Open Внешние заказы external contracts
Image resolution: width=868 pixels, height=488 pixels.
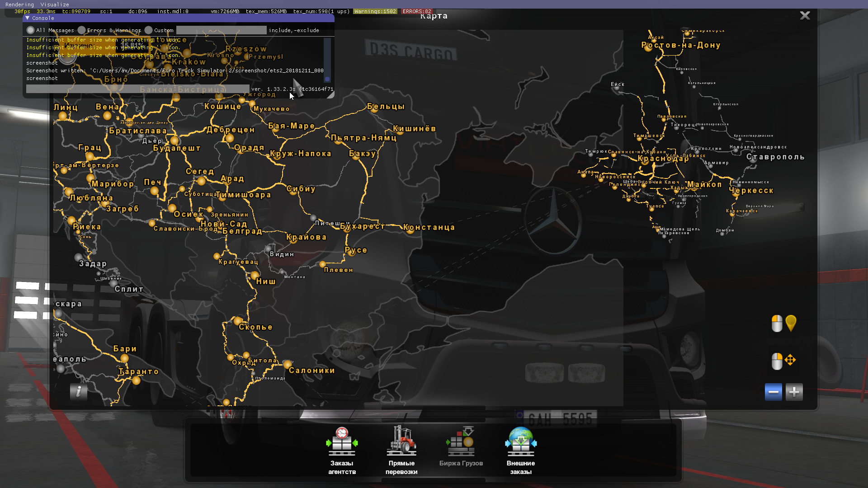pyautogui.click(x=521, y=450)
